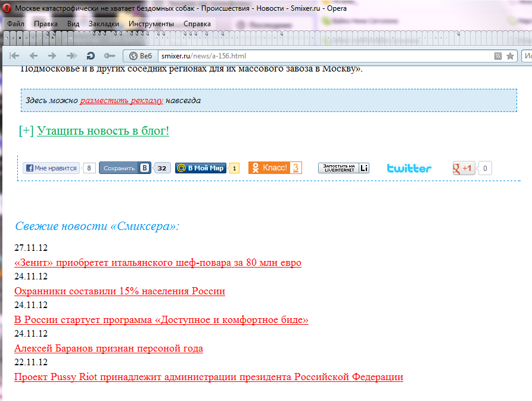Bookmark page with the star icon

(x=510, y=56)
